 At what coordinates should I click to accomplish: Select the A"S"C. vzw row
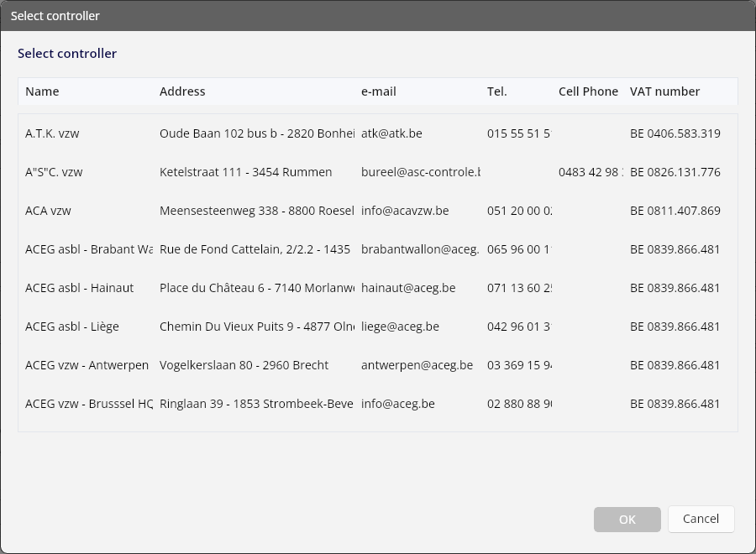click(x=377, y=172)
